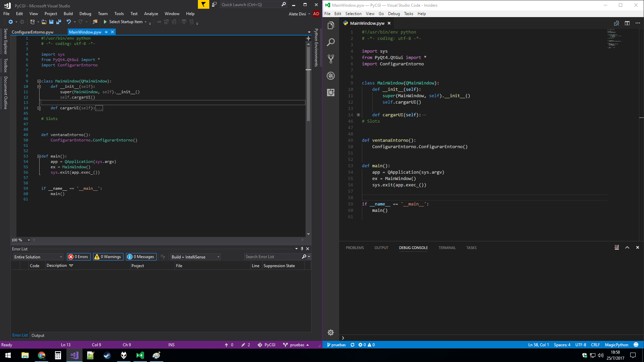Open VS Code Explorer sidebar icon
This screenshot has width=644, height=362.
[x=331, y=25]
